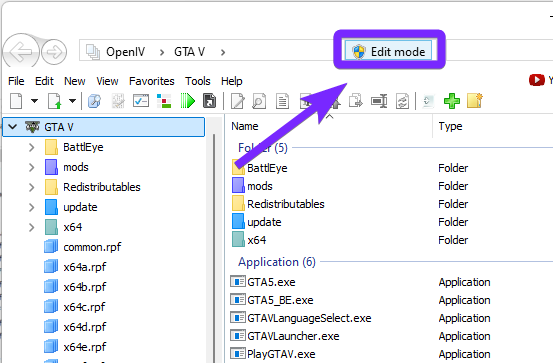Select mods folder in tree panel
Screen dimensions: 553x363
coord(67,167)
